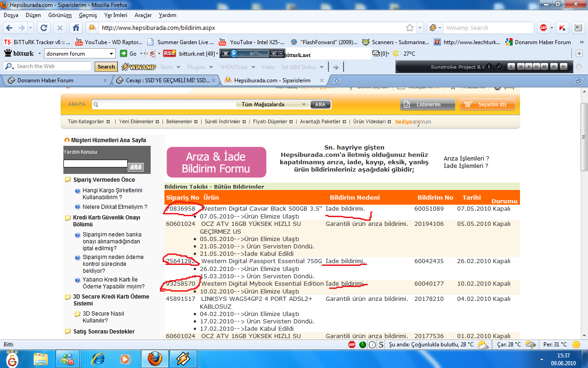Expand the Set AIM Status dropdown
588x368 pixels.
(303, 67)
